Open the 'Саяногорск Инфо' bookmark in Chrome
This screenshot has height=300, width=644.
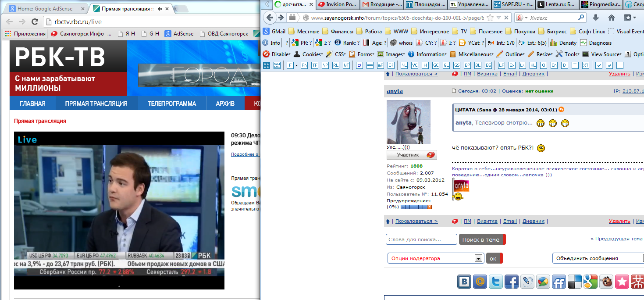coord(81,33)
